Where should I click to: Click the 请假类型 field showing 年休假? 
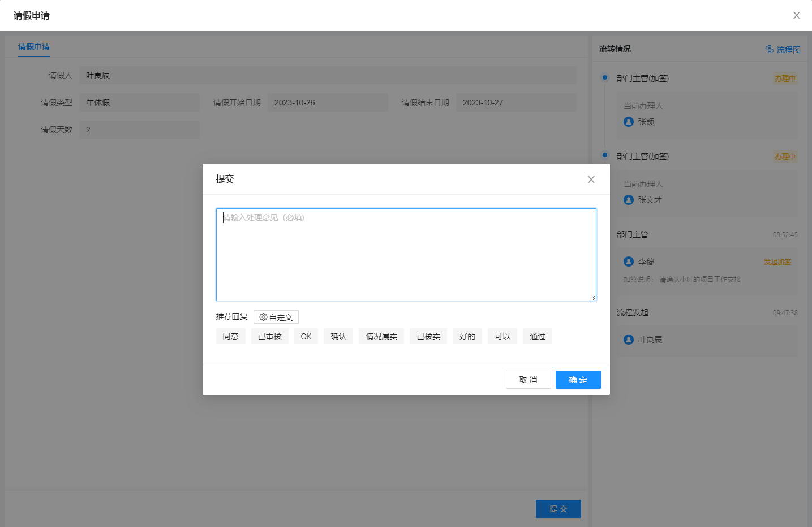pyautogui.click(x=139, y=102)
